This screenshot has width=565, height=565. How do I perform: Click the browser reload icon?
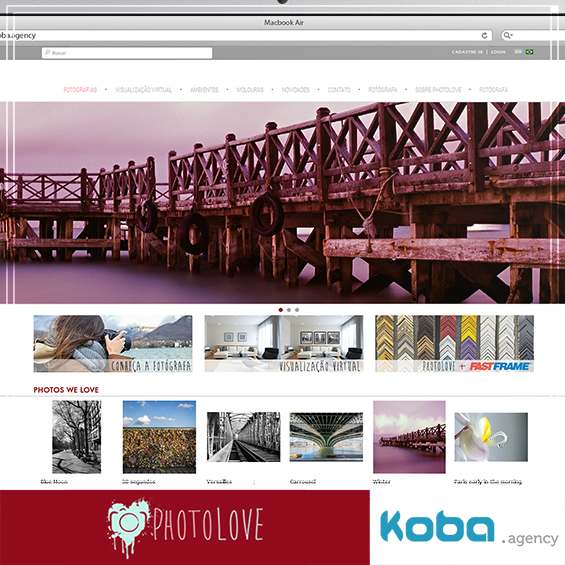point(484,35)
